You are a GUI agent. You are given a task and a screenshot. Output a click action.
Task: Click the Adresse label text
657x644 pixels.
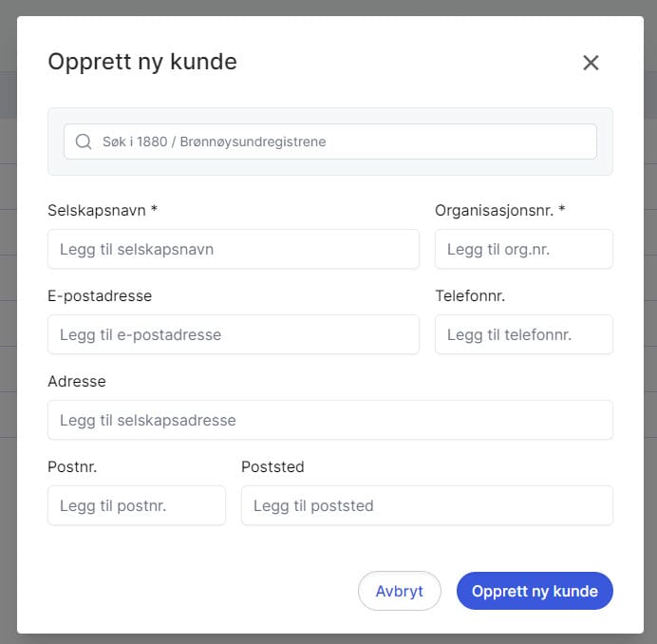tap(77, 381)
